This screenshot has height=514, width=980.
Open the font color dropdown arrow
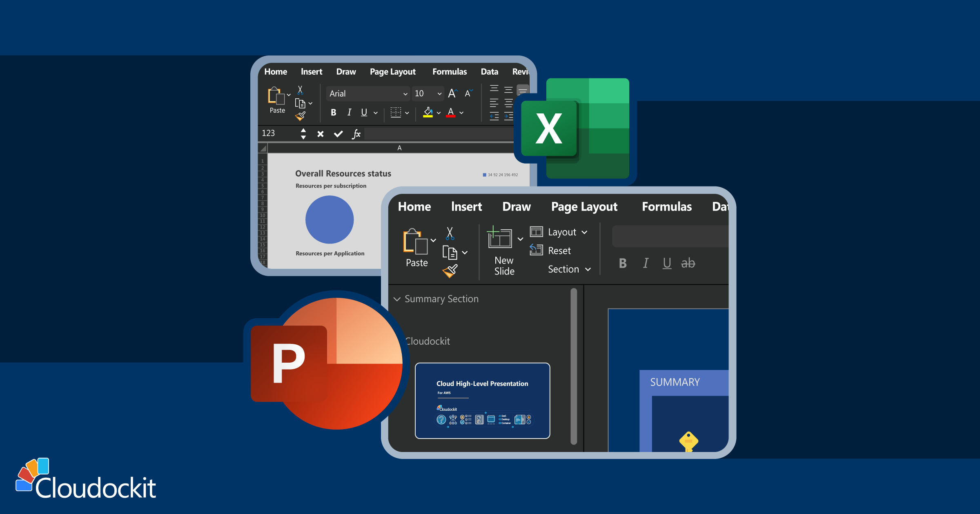point(461,113)
